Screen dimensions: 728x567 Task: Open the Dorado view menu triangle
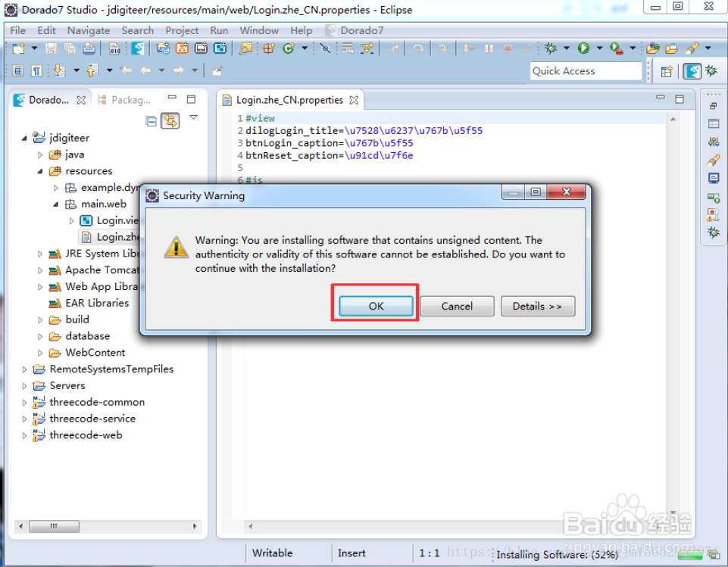coord(194,117)
